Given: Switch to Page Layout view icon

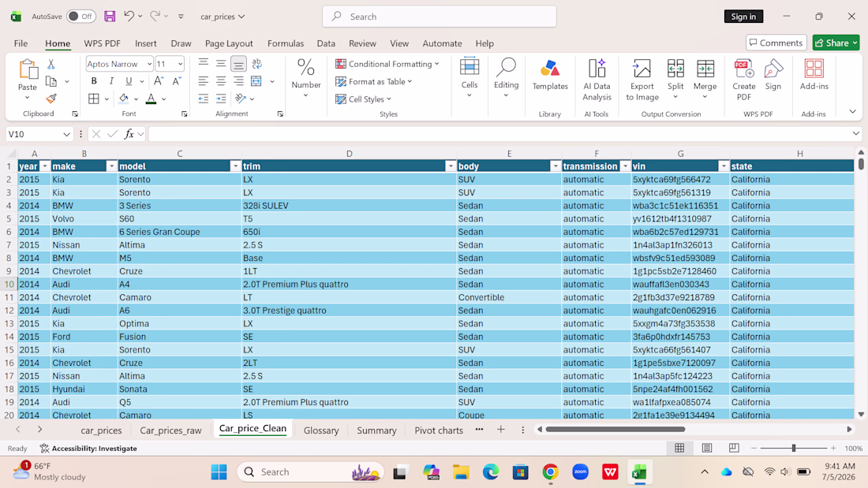Looking at the screenshot, I should [x=707, y=448].
